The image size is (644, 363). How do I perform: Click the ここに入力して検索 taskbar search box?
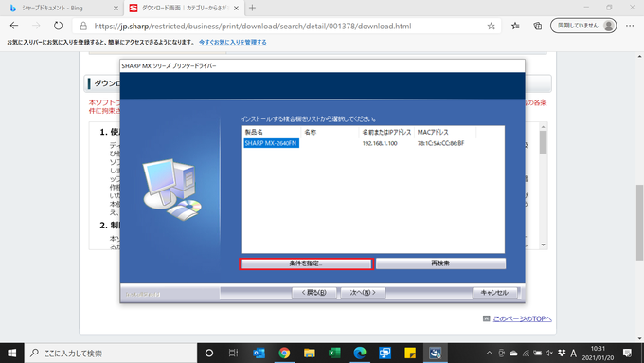(x=111, y=353)
